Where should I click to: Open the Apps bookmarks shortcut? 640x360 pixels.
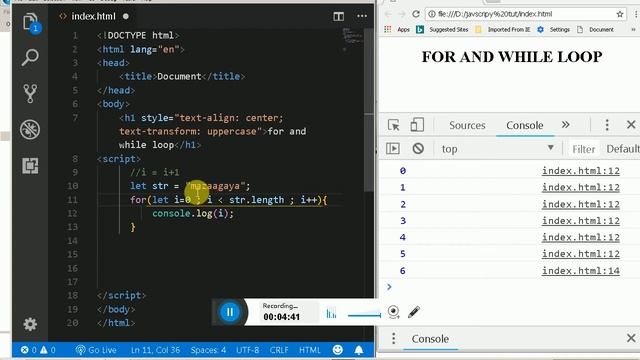(397, 29)
